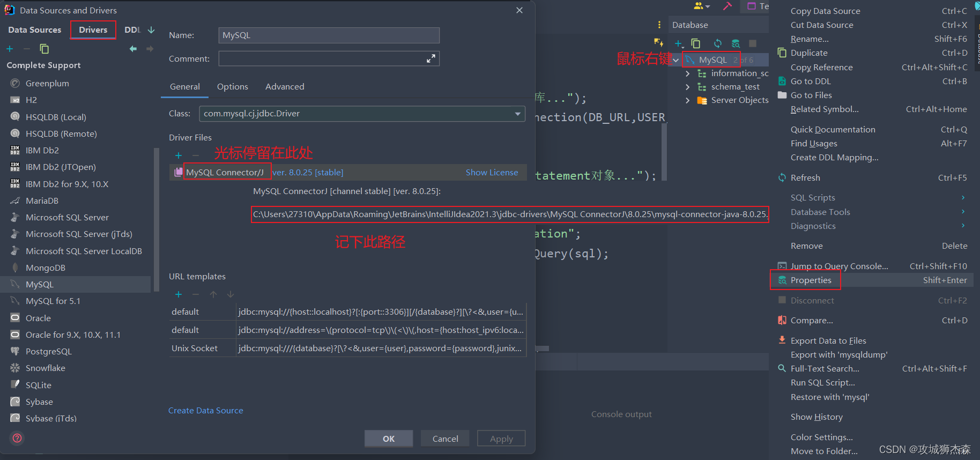
Task: Open the more tabs arrow next to DDL
Action: [151, 30]
